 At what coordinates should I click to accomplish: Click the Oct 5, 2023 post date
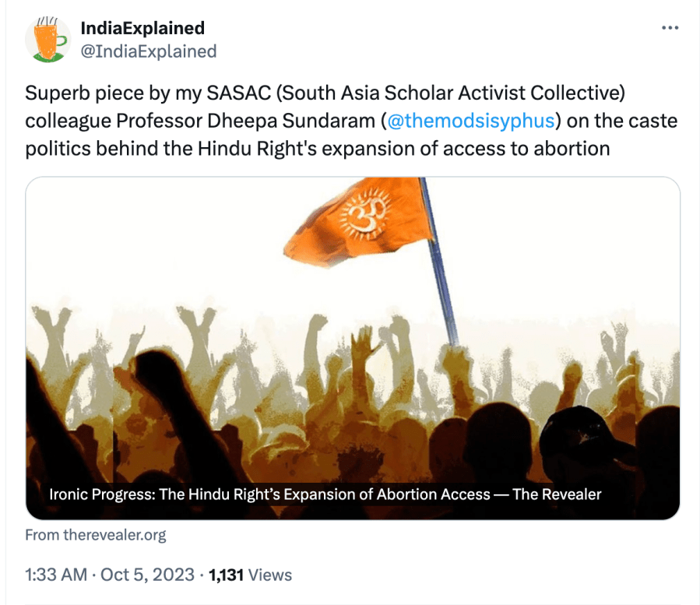(x=148, y=575)
